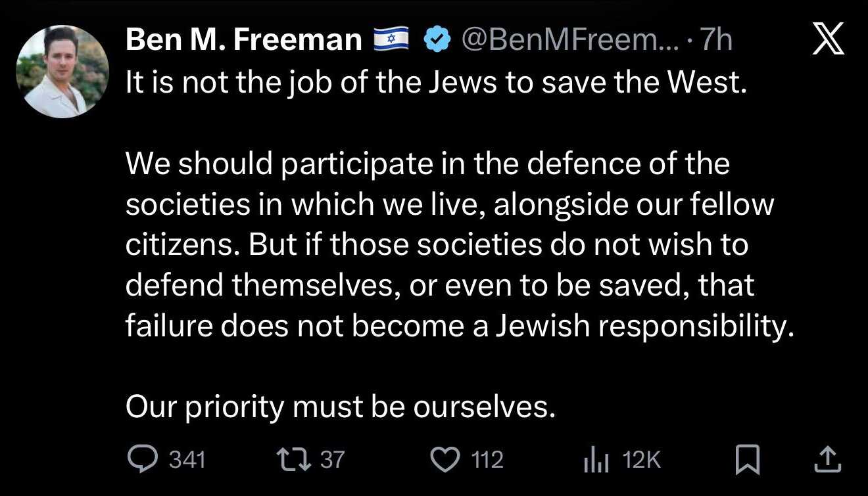Click the paragraph starting 'We should participate'

[x=460, y=245]
